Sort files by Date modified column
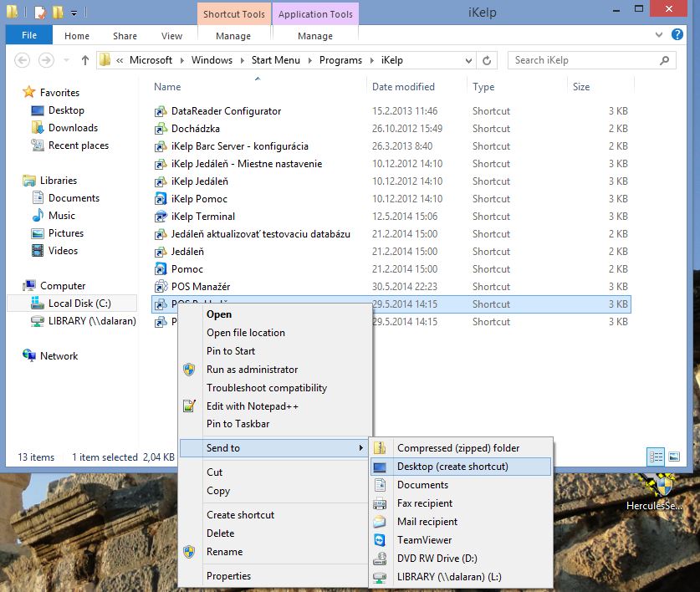This screenshot has height=592, width=700. point(403,87)
